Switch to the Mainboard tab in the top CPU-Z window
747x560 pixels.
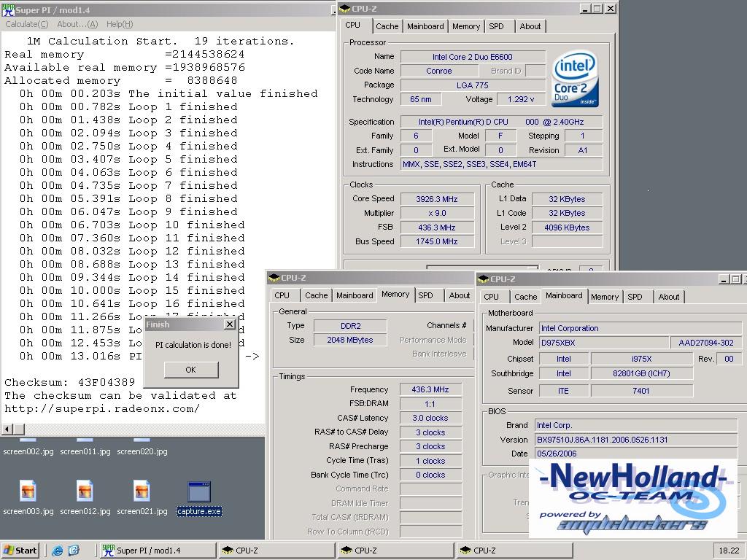tap(425, 27)
